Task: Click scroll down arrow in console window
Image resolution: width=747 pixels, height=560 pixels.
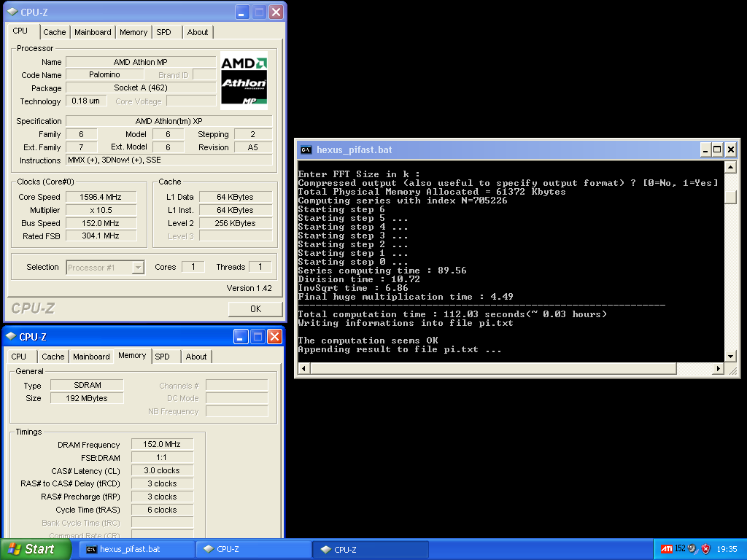Action: pos(730,356)
